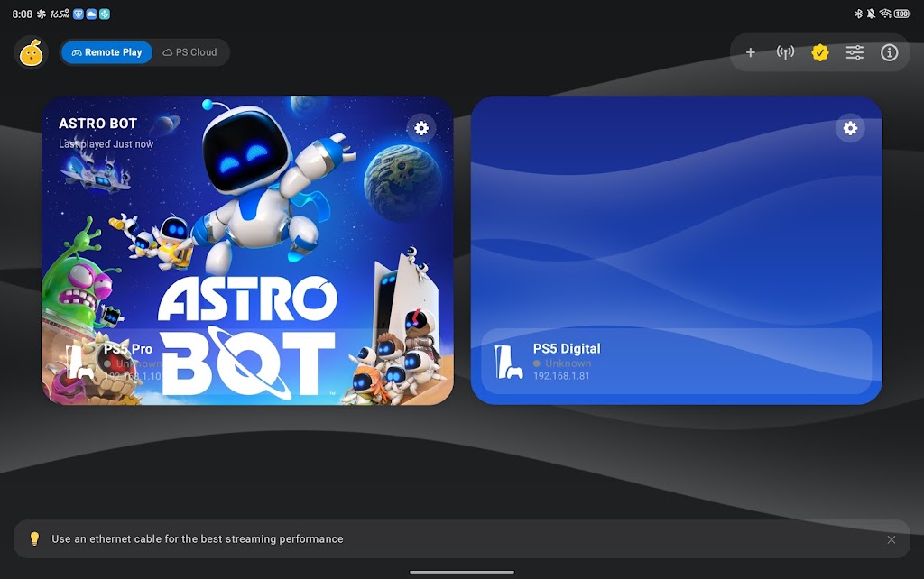
Task: Tap the shield notification icon in status bar
Action: click(78, 14)
